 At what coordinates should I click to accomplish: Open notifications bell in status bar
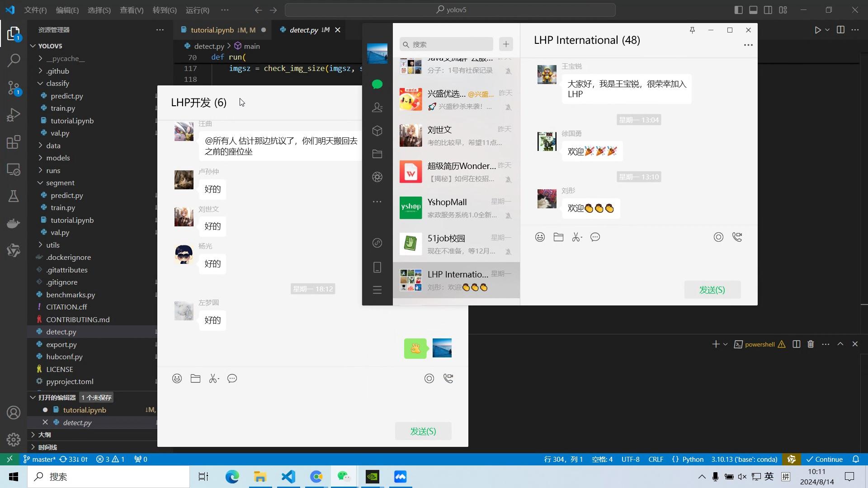coord(856,460)
